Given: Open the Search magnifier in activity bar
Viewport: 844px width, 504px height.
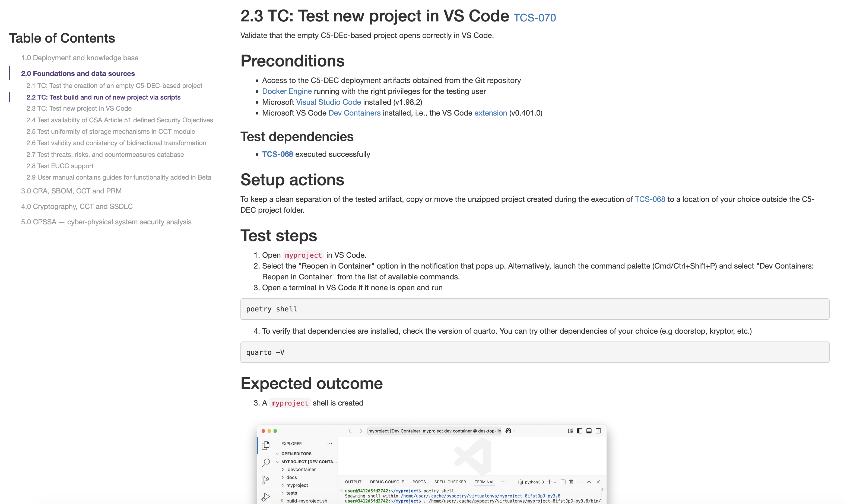Looking at the screenshot, I should pos(266,462).
